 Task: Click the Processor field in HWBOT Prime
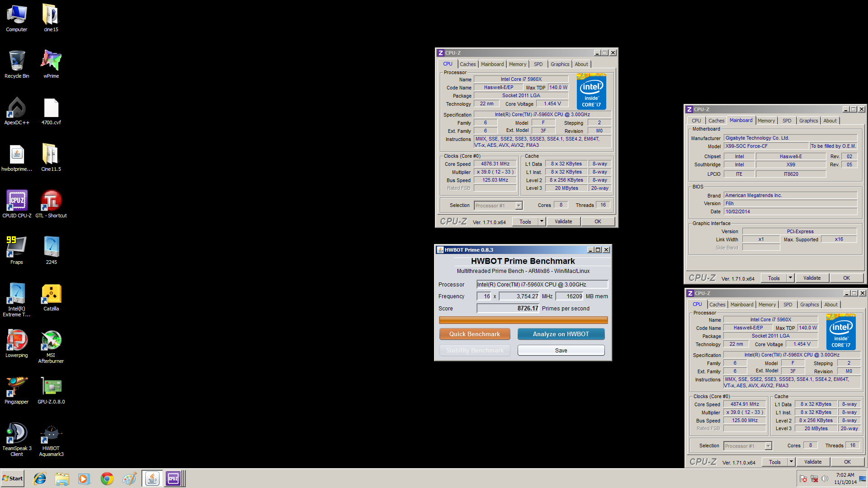pos(542,284)
